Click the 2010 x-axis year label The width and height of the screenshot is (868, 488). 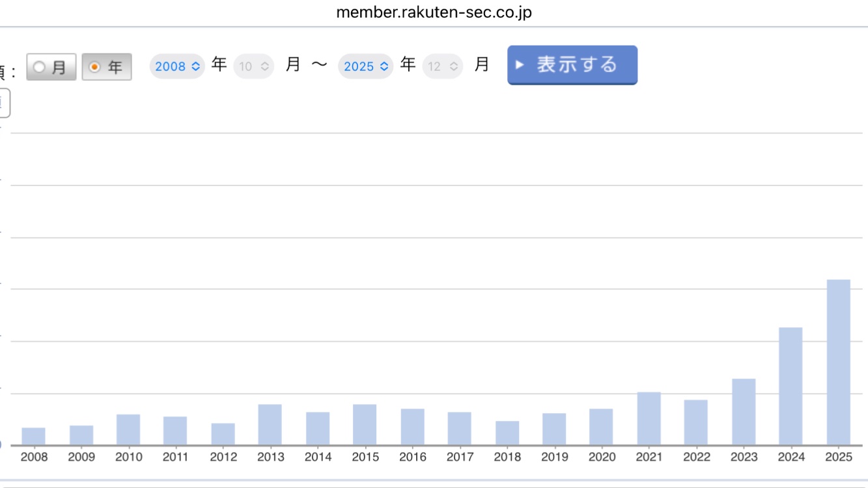point(128,457)
